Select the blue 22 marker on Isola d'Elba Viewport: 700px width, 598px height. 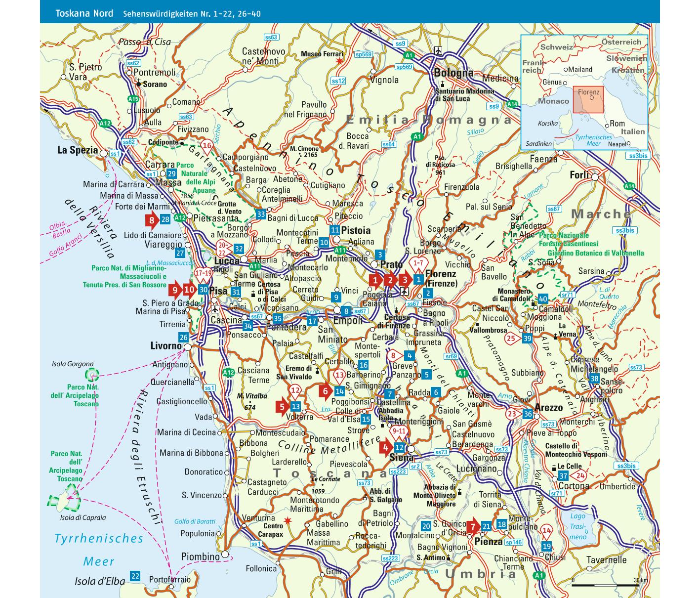134,576
